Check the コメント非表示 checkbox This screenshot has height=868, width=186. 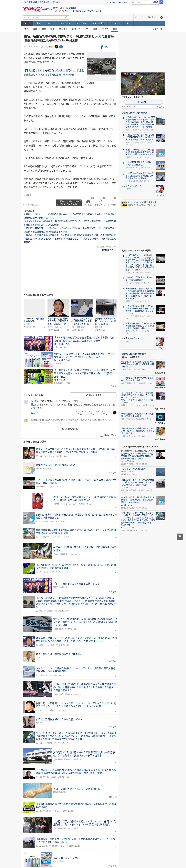[x=102, y=435]
